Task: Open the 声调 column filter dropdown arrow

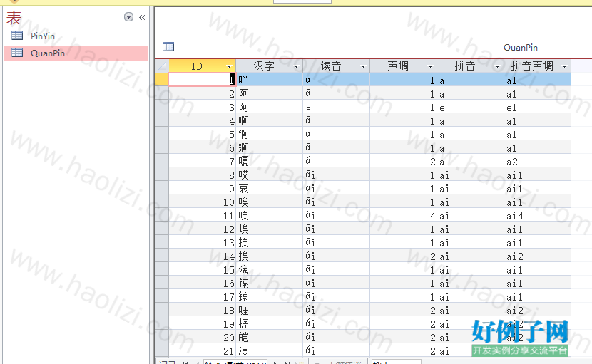Action: pos(430,66)
